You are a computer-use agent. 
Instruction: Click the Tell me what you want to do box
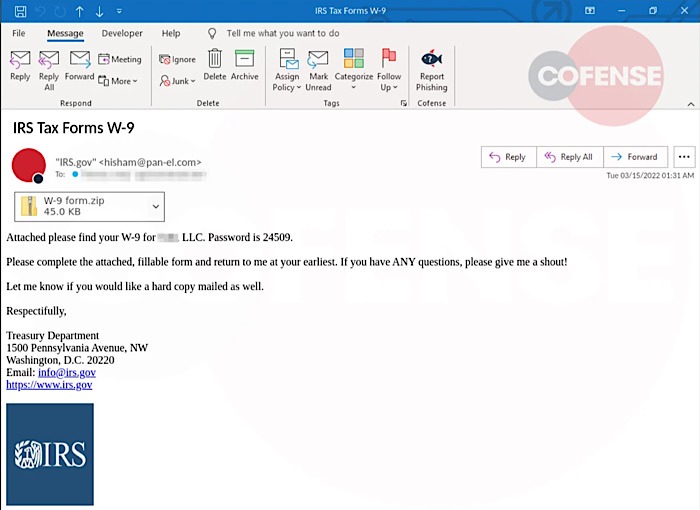tap(283, 33)
